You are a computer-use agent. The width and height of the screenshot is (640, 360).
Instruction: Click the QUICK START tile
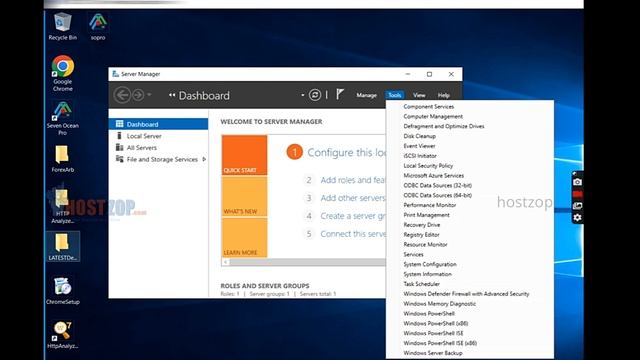(x=244, y=155)
